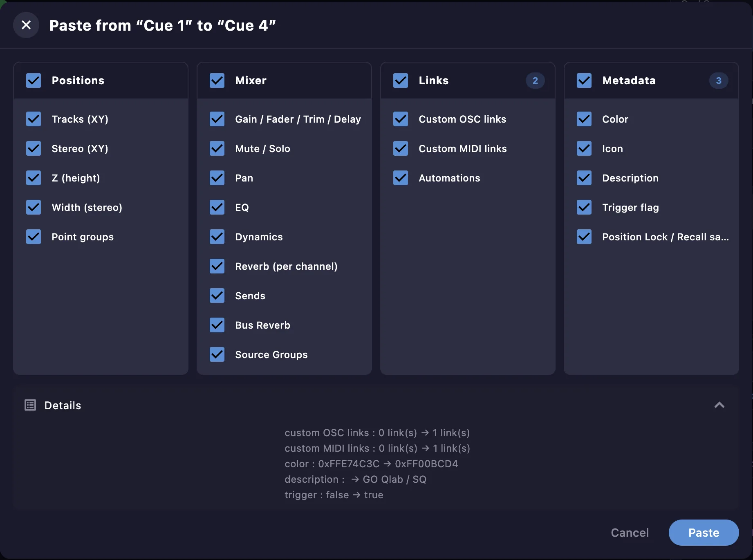Confirm with the Paste button
Image resolution: width=753 pixels, height=560 pixels.
click(x=704, y=533)
